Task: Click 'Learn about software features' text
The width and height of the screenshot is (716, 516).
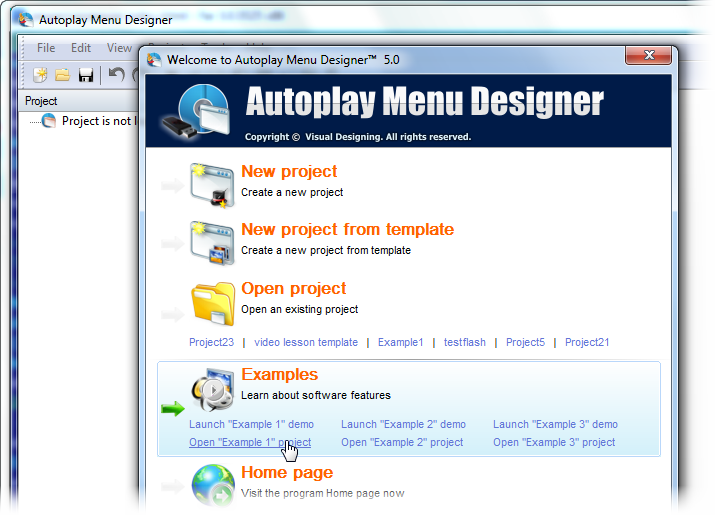Action: [x=316, y=395]
